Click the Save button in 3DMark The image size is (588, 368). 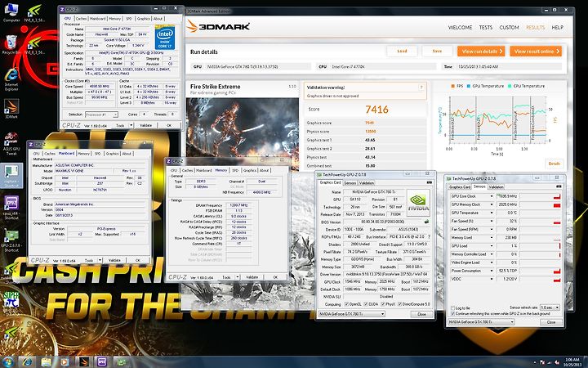pos(437,51)
